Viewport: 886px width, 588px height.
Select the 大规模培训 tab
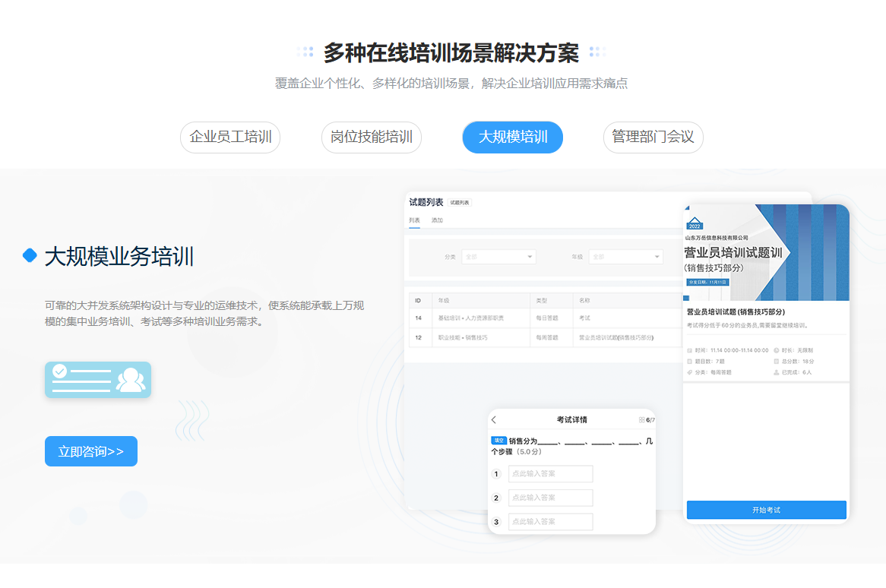coord(512,138)
